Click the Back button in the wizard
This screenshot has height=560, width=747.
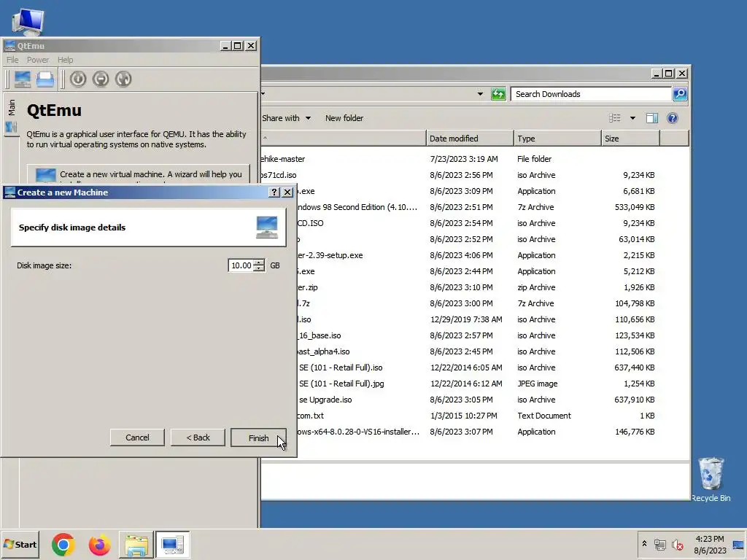[198, 437]
